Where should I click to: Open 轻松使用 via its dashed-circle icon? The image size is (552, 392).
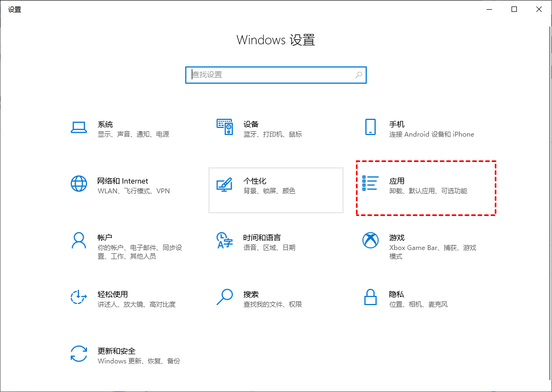click(79, 297)
